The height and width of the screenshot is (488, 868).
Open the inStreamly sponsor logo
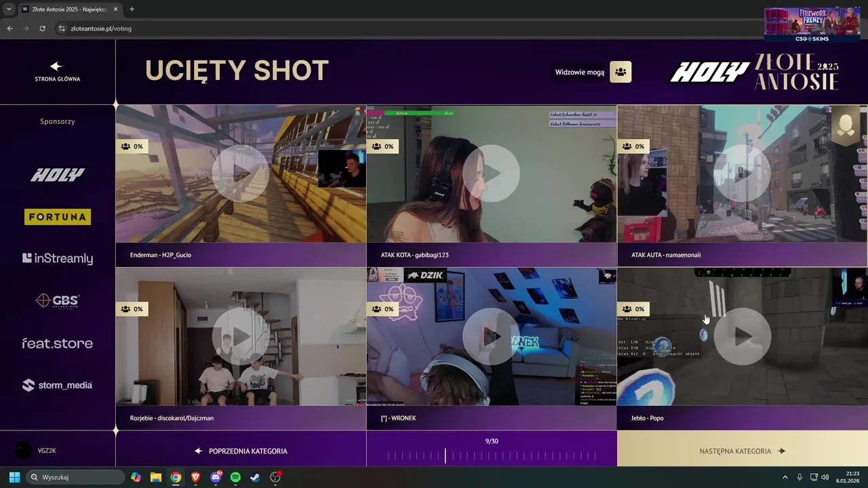coord(58,258)
